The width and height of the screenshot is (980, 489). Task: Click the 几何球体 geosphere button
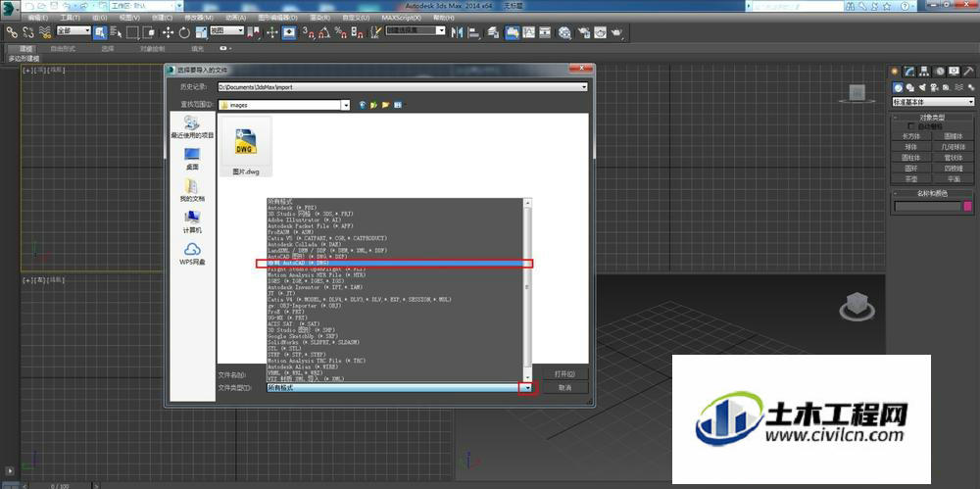pos(954,147)
